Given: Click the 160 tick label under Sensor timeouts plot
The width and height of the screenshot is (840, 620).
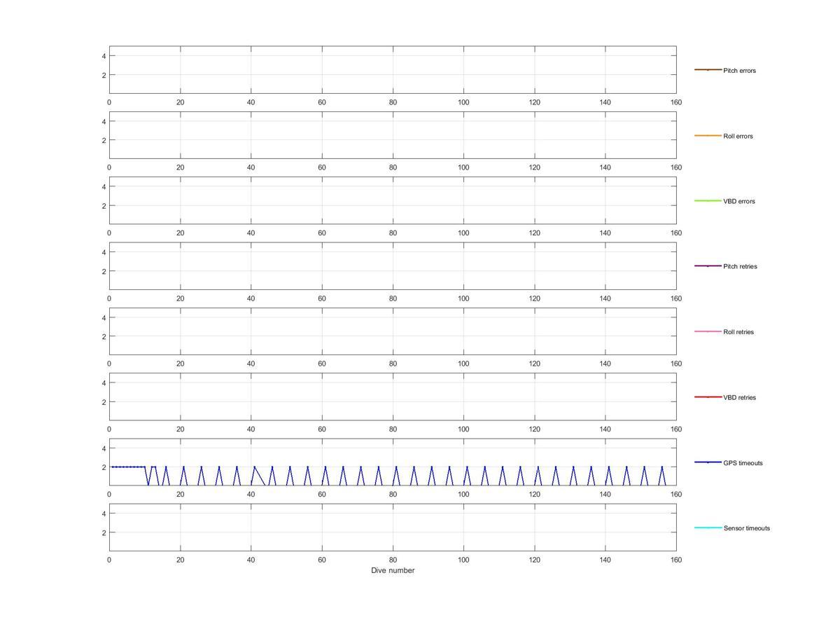Looking at the screenshot, I should click(676, 560).
